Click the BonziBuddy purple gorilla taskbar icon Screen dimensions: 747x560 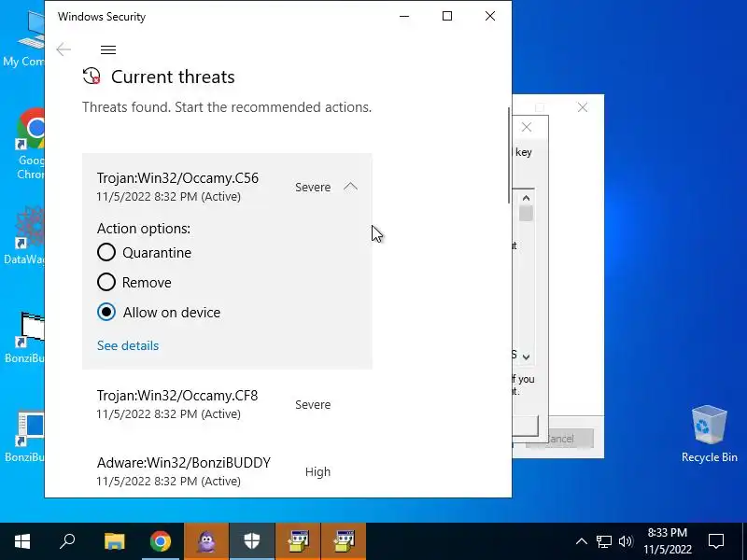(206, 541)
